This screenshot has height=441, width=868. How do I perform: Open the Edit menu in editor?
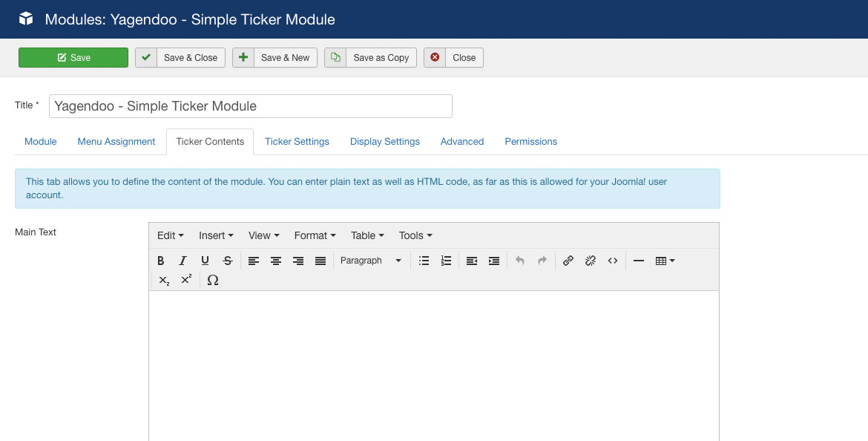point(170,235)
